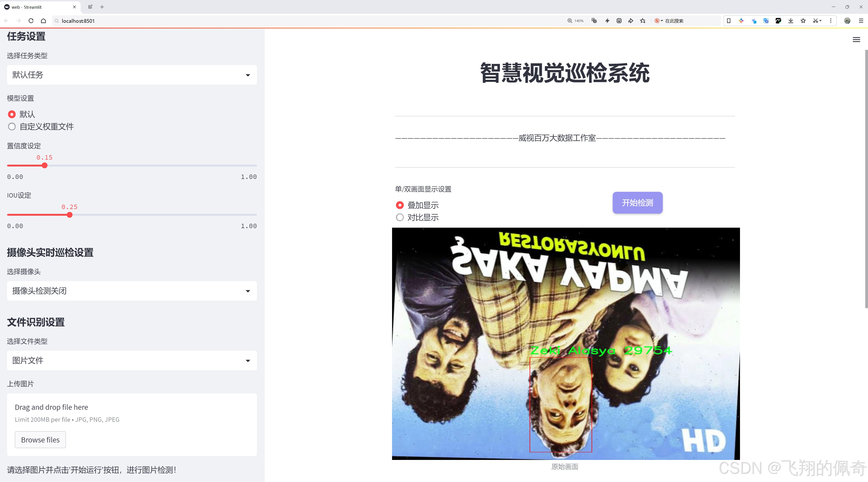
Task: Select the 默认 model radio button
Action: 12,115
